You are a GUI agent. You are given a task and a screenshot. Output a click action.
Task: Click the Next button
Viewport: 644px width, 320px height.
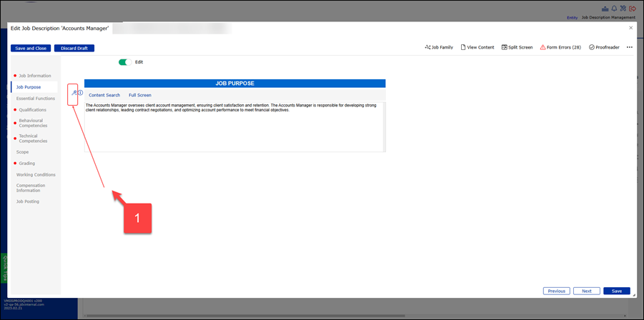(x=587, y=291)
